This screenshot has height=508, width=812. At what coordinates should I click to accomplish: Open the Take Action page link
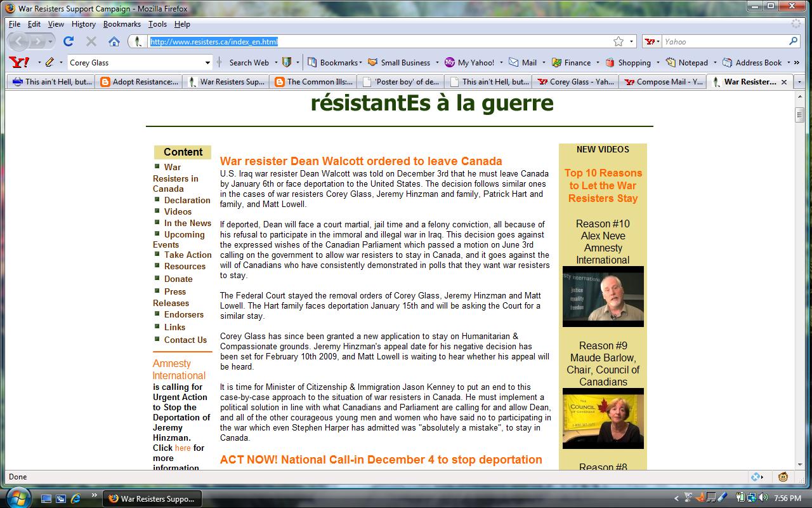(x=188, y=255)
